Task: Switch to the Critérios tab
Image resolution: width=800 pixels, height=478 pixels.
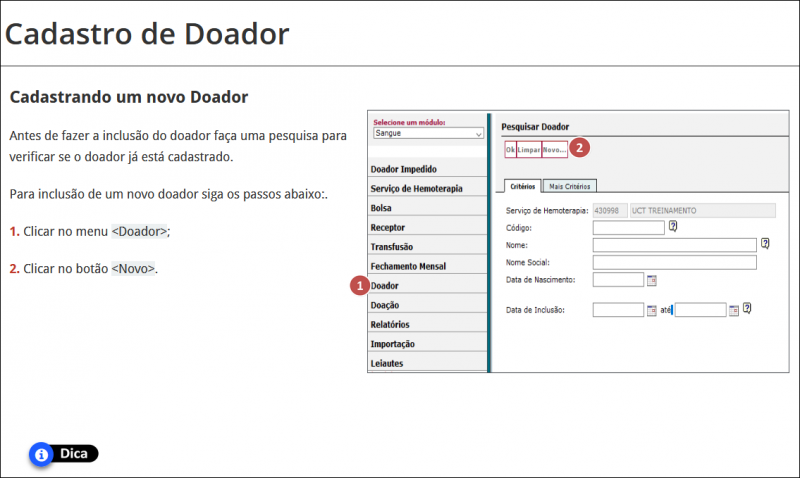Action: [x=522, y=186]
